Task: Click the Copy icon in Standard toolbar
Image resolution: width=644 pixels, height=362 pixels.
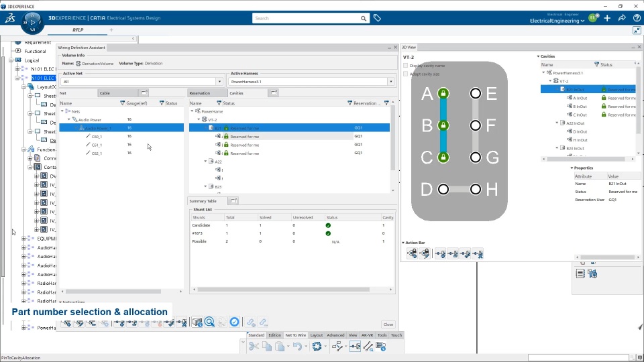Action: coord(267,347)
